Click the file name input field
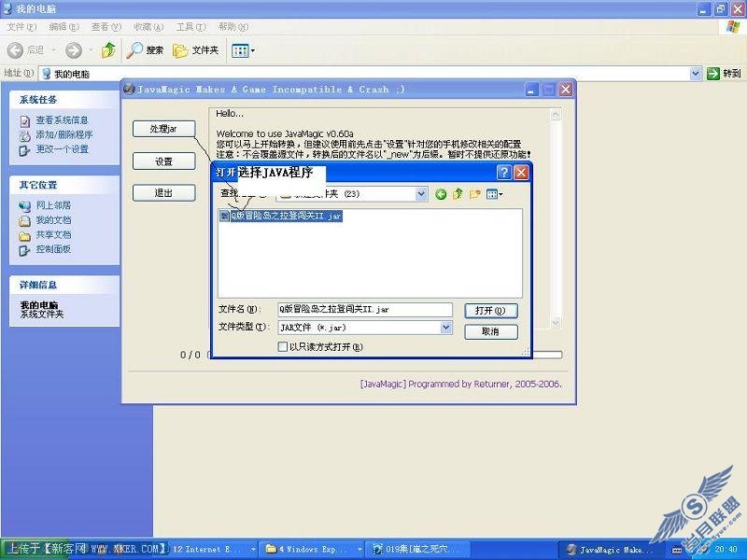The image size is (747, 560). coord(365,310)
